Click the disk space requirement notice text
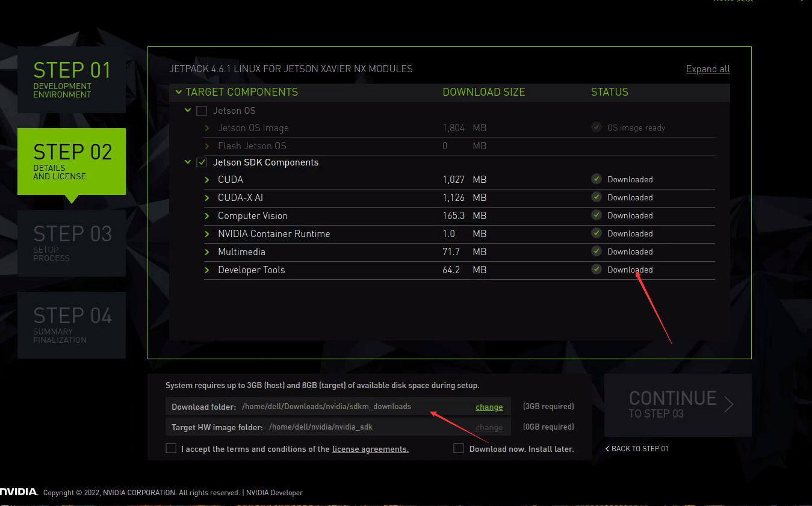Image resolution: width=812 pixels, height=506 pixels. click(x=323, y=386)
